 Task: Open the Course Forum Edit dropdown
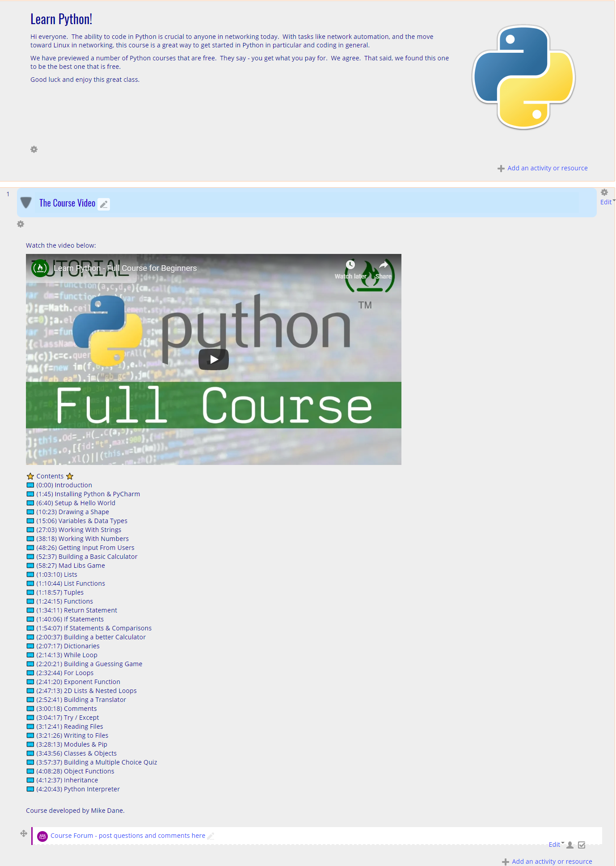[556, 845]
